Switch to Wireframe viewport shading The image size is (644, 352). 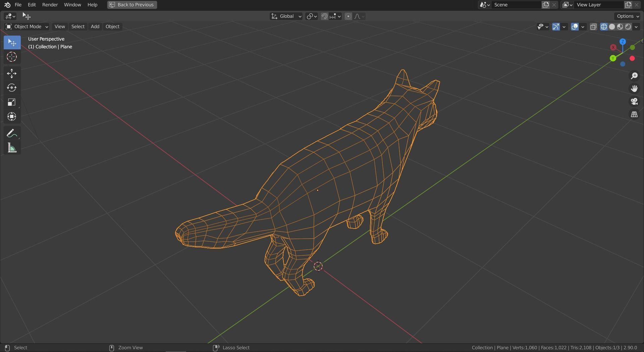[x=604, y=27]
